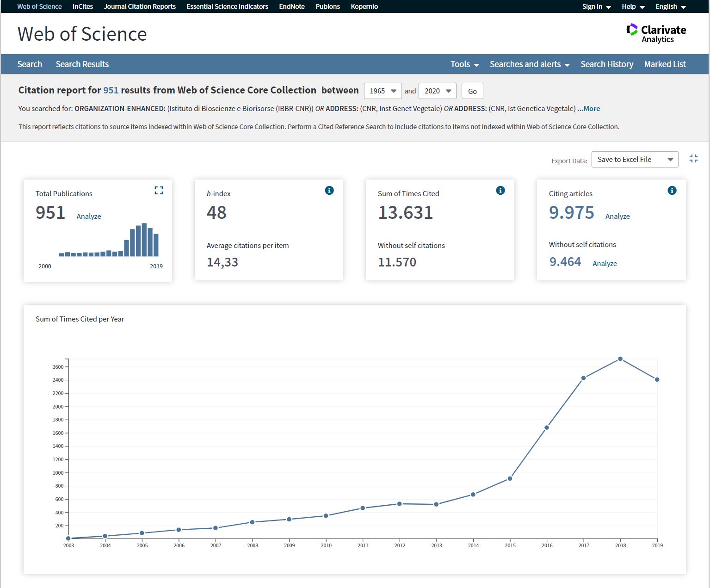
Task: Open Citing articles info icon
Action: (x=672, y=190)
